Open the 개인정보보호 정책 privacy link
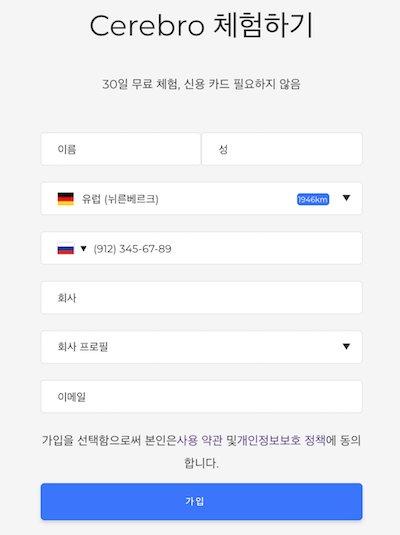Screen dimensions: 400x535 281,440
